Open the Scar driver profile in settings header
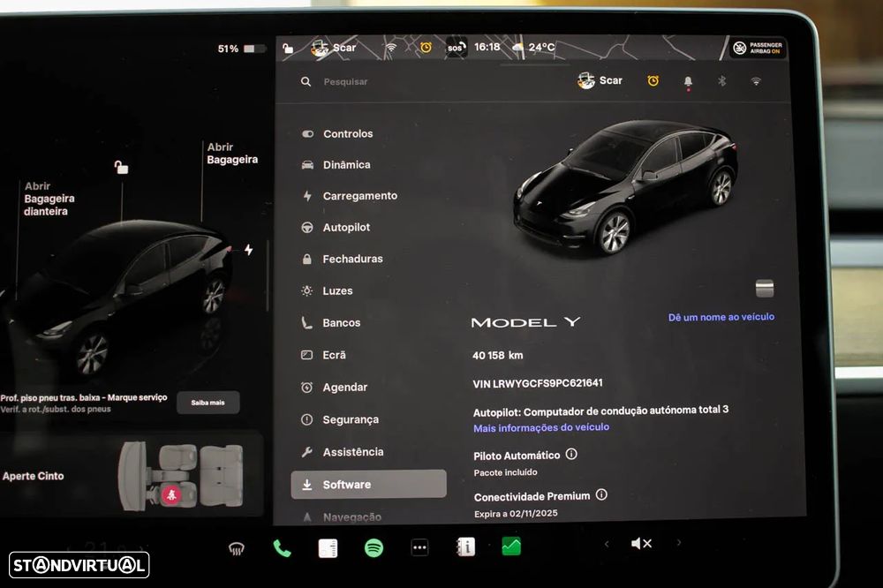Screen dimensions: 883x588 [x=600, y=81]
